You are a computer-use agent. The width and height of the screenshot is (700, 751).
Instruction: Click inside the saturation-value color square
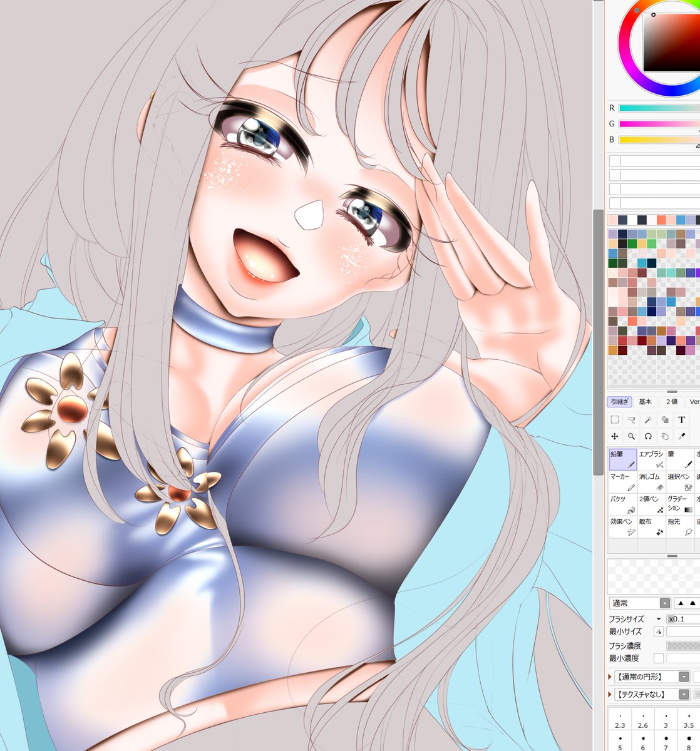tap(673, 43)
